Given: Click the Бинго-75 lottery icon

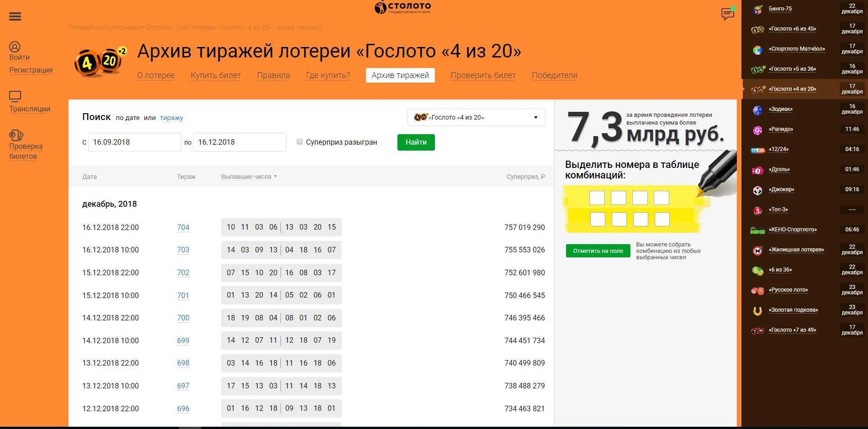Looking at the screenshot, I should [758, 9].
